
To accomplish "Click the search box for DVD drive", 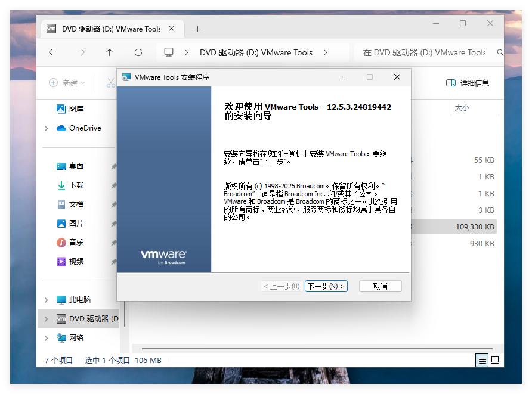I will click(x=442, y=52).
